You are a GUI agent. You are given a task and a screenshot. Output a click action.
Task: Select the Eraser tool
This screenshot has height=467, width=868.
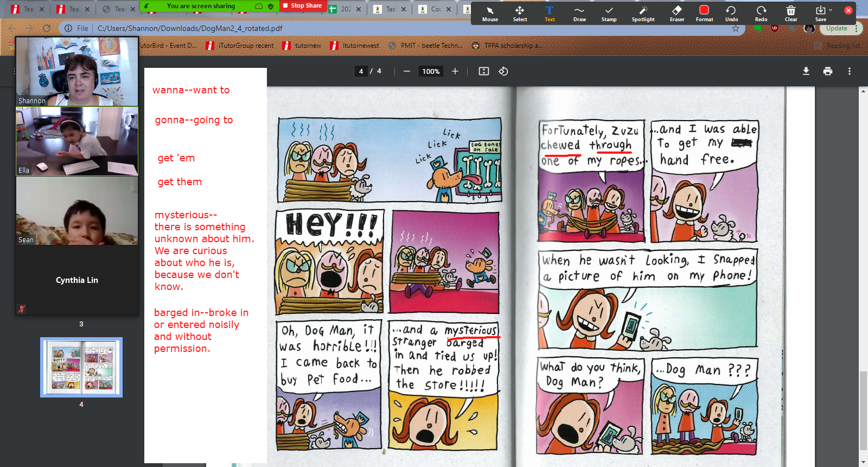tap(676, 14)
